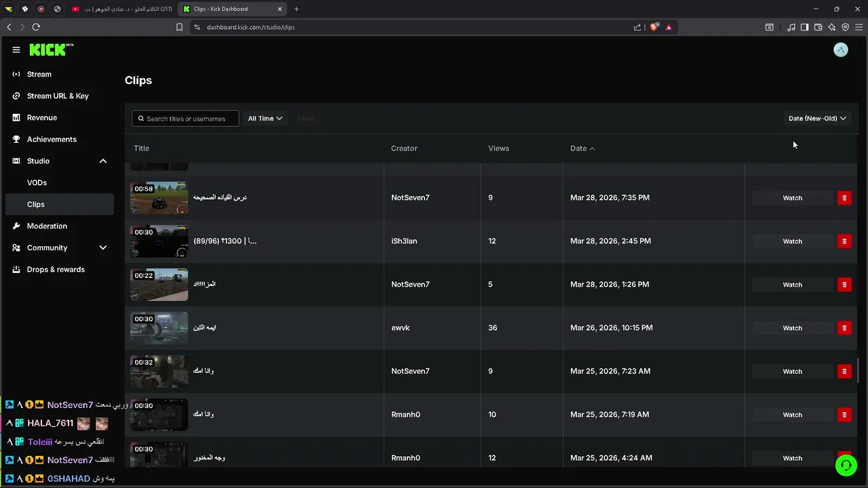This screenshot has width=868, height=488.
Task: Bookmark this page
Action: click(179, 27)
